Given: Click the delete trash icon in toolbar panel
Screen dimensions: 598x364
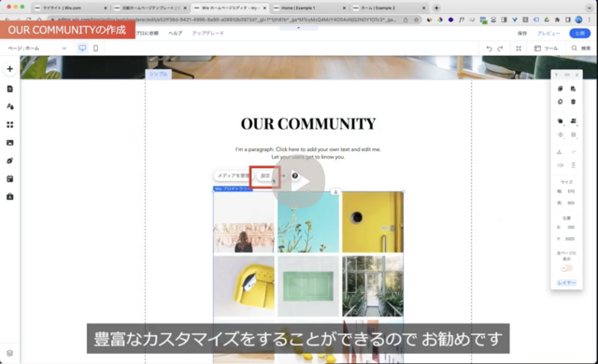Looking at the screenshot, I should 573,102.
